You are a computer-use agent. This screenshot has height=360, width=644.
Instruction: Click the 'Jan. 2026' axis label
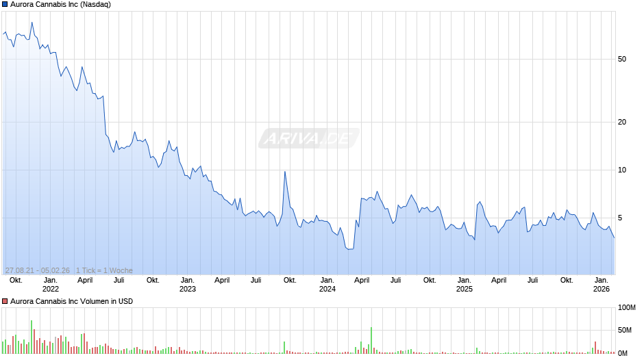click(602, 285)
